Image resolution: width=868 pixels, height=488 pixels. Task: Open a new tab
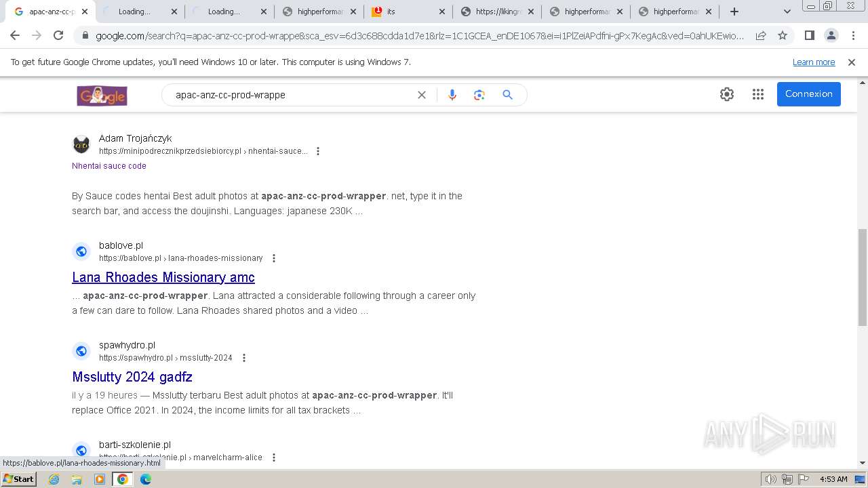point(734,12)
